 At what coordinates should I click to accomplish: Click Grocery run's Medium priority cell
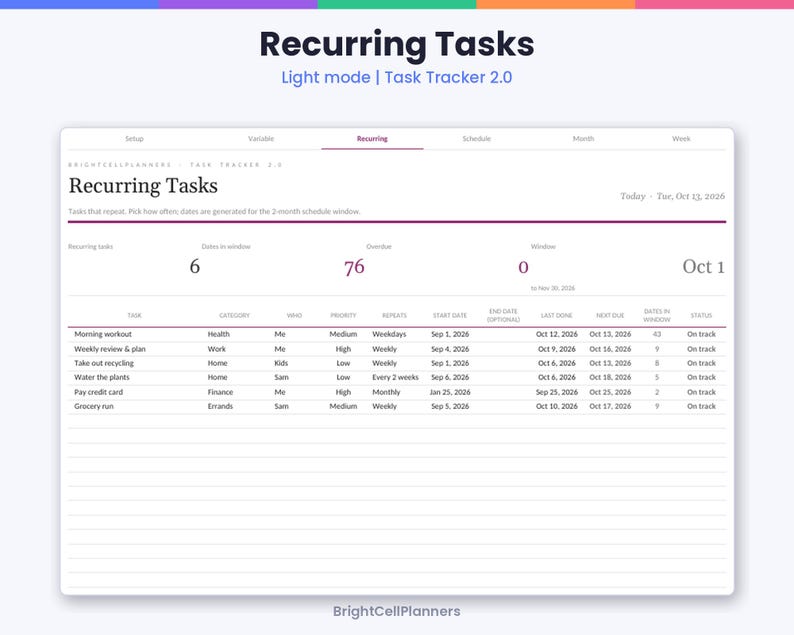tap(343, 406)
